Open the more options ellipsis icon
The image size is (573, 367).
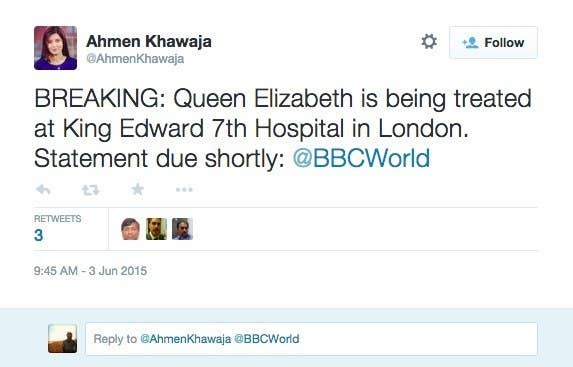pos(184,189)
